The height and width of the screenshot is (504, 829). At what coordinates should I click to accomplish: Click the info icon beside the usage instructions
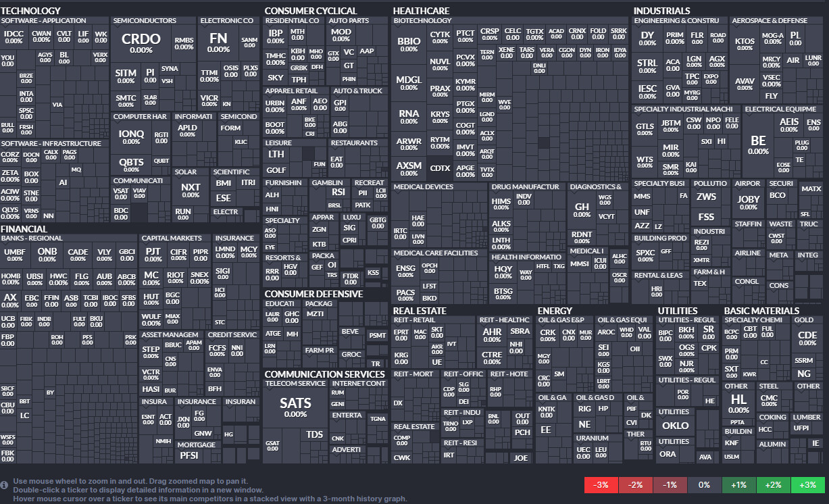tap(5, 484)
